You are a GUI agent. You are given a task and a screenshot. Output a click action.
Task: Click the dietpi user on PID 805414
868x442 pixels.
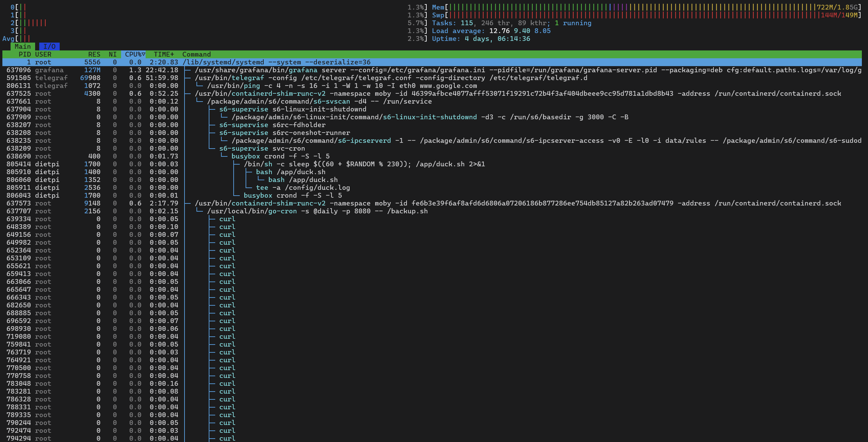pyautogui.click(x=47, y=164)
